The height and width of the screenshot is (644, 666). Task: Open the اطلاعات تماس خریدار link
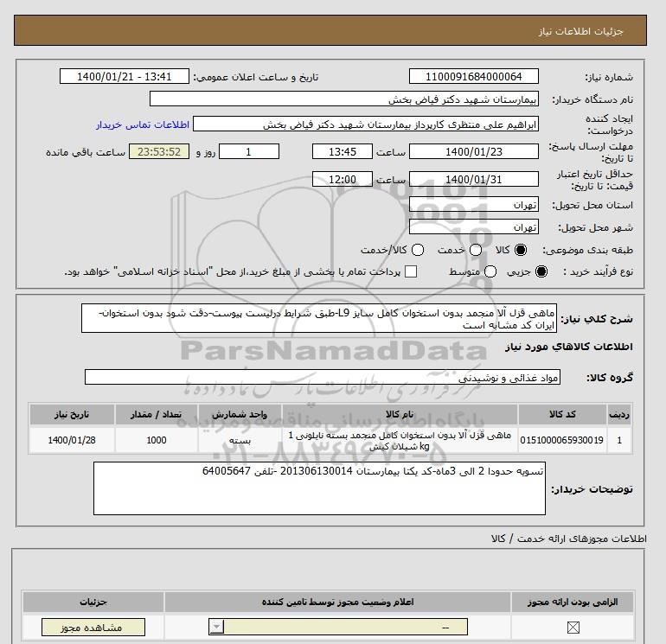coord(143,124)
